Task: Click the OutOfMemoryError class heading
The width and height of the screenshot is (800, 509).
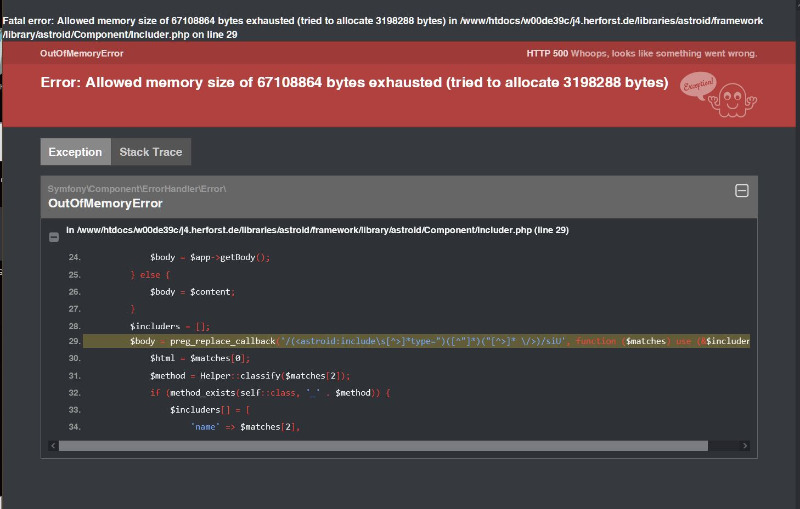Action: 105,203
